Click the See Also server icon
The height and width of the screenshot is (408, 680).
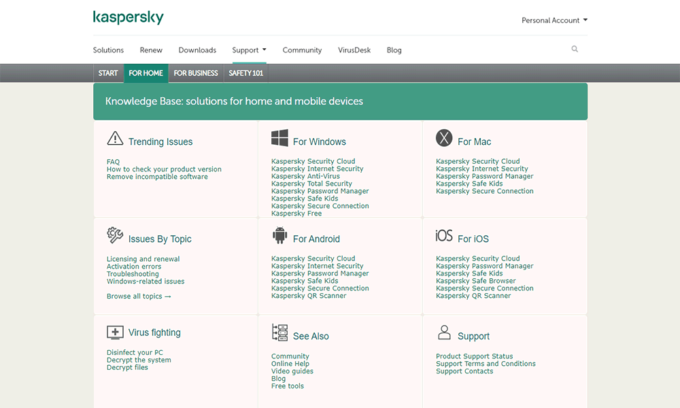[280, 333]
